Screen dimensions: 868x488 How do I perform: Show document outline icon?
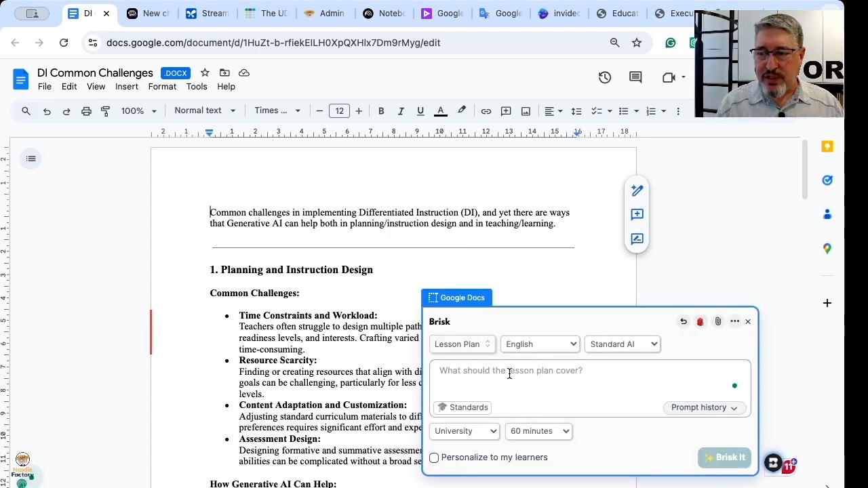tap(31, 159)
